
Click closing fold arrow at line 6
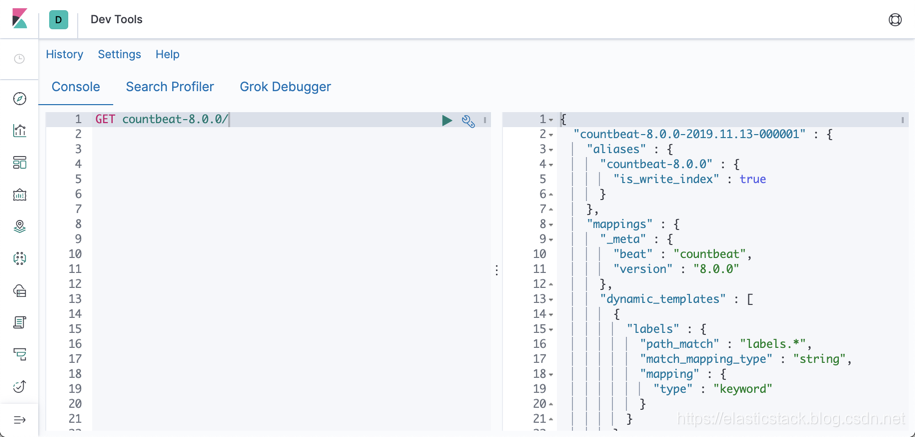coord(551,195)
